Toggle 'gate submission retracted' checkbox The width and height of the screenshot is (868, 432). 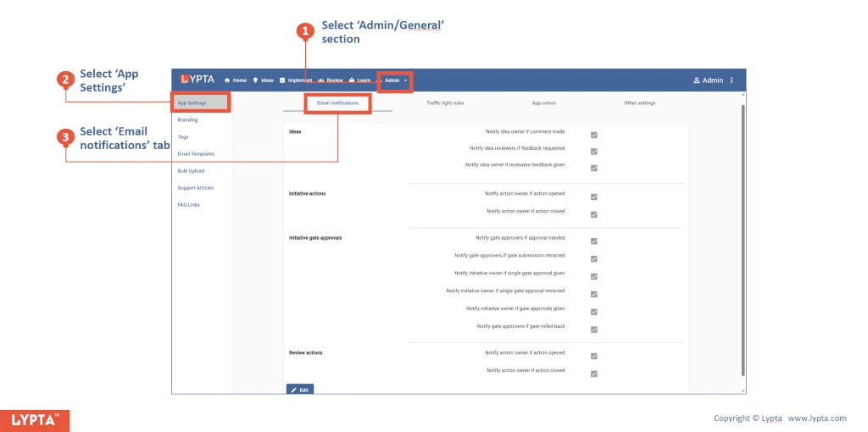[594, 259]
